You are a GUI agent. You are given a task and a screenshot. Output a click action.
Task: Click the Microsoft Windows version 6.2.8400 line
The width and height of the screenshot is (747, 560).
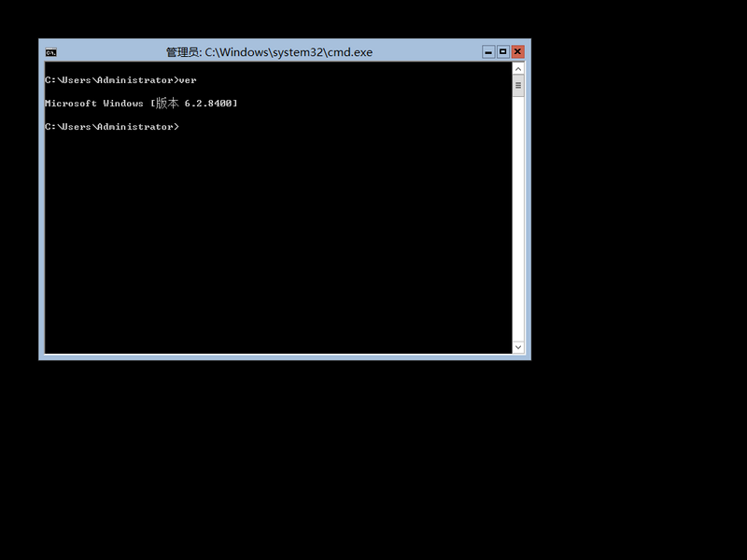(x=141, y=103)
